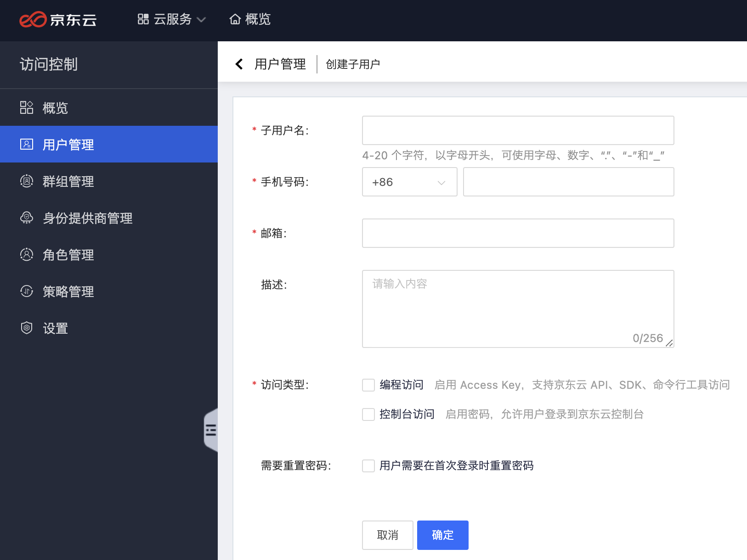
Task: Check the 用户需要在首次登录时重置密码 option
Action: 368,466
